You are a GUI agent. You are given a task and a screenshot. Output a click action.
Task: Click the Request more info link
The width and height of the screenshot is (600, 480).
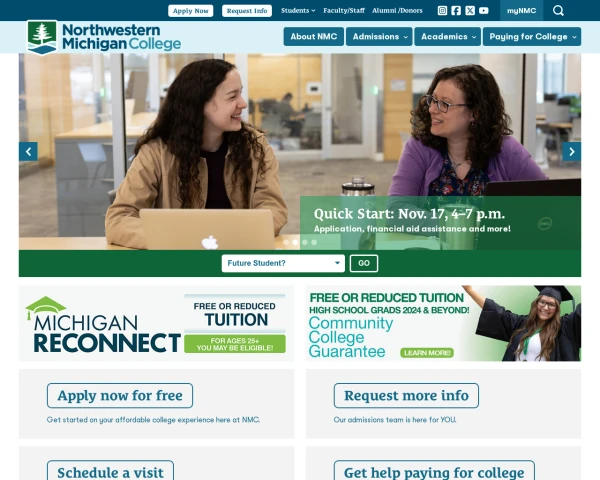tap(406, 396)
